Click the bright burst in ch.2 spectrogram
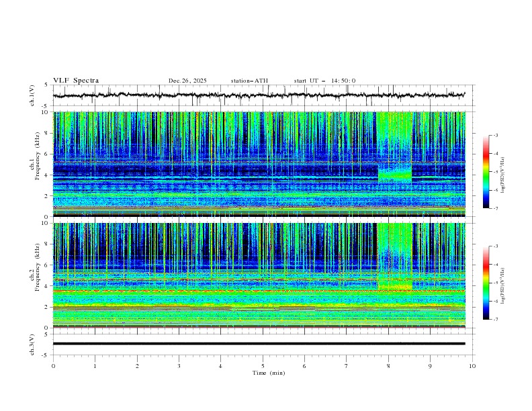Image resolution: width=532 pixels, height=411 pixels. pyautogui.click(x=394, y=285)
